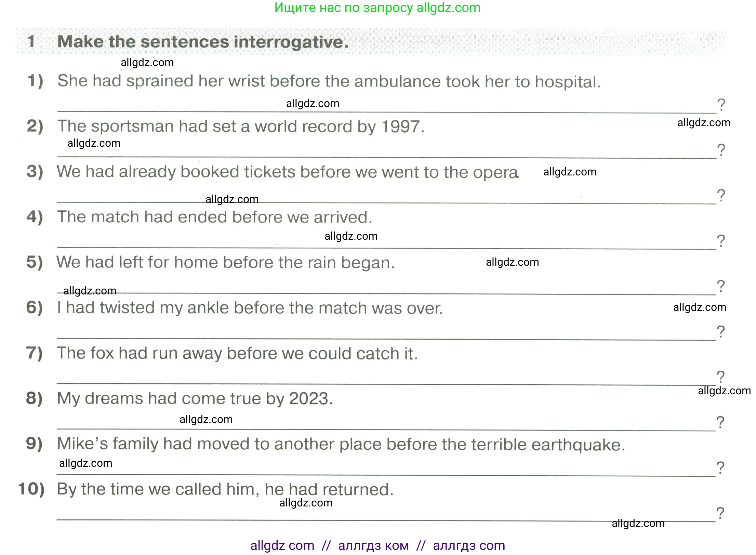Click the green header text mentioning allgdz.com
756x555 pixels.
coord(377,8)
